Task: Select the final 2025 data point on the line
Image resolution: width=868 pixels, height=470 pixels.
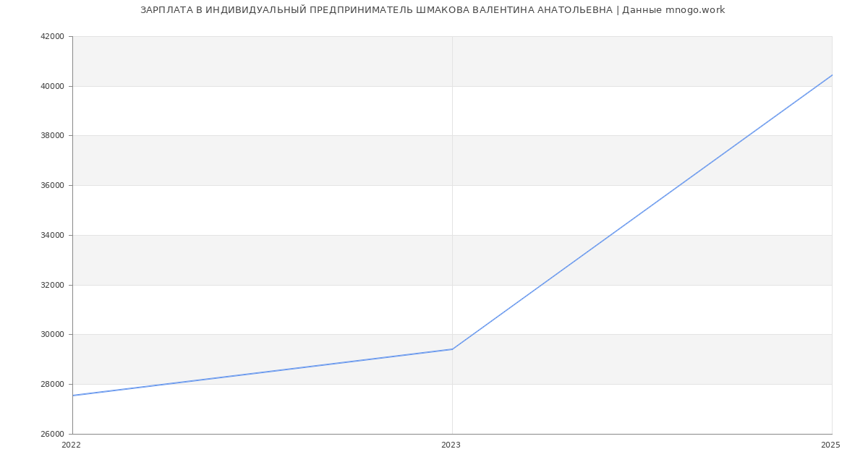Action: coord(831,75)
